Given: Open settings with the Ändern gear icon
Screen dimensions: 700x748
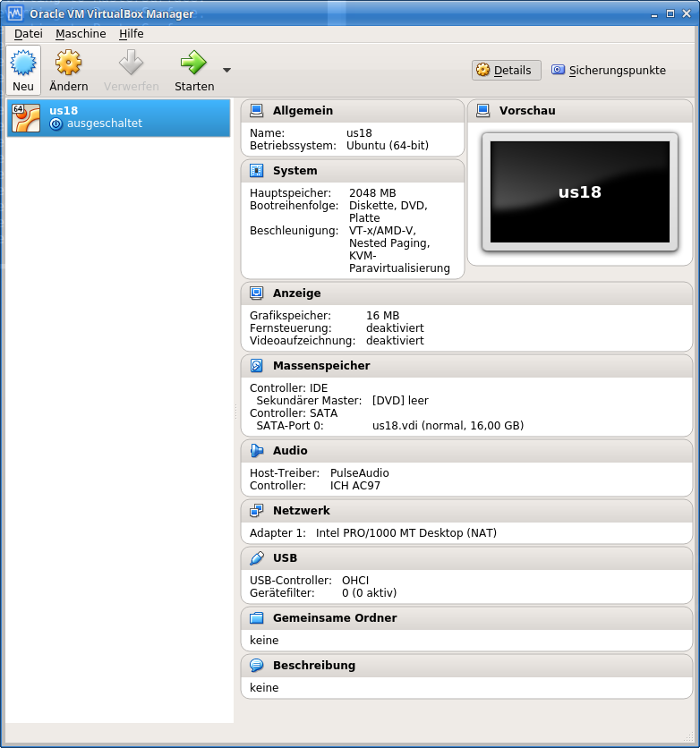Looking at the screenshot, I should (68, 63).
